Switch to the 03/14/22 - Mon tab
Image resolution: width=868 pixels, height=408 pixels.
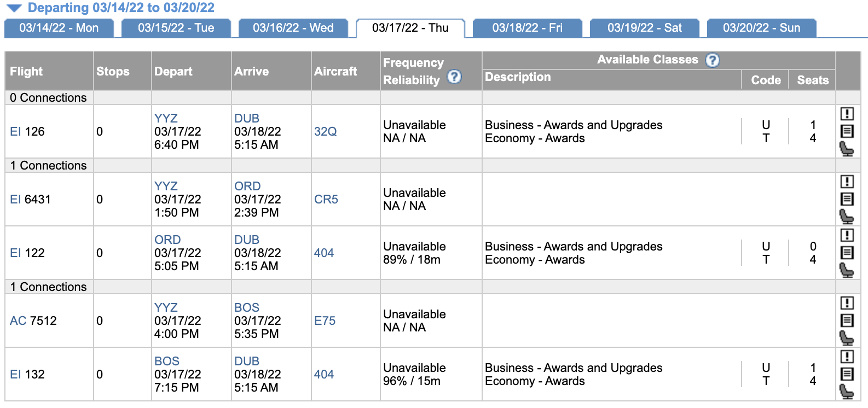[x=59, y=28]
